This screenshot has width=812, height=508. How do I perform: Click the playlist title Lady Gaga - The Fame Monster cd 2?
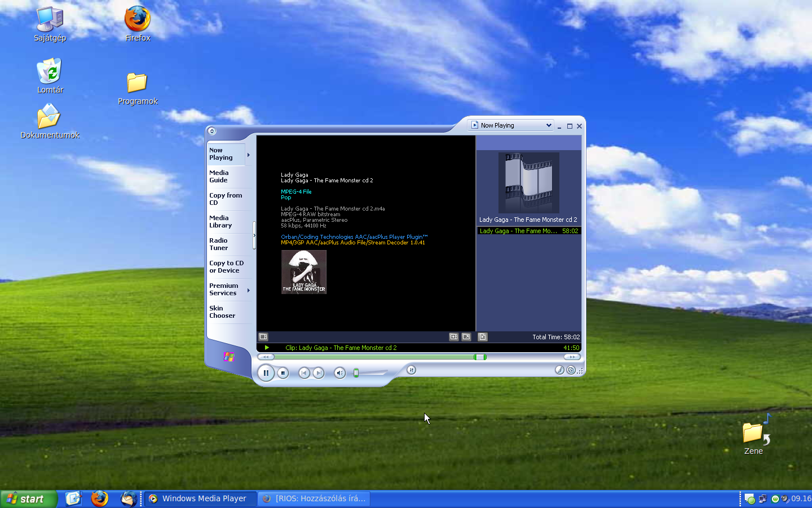tap(528, 220)
